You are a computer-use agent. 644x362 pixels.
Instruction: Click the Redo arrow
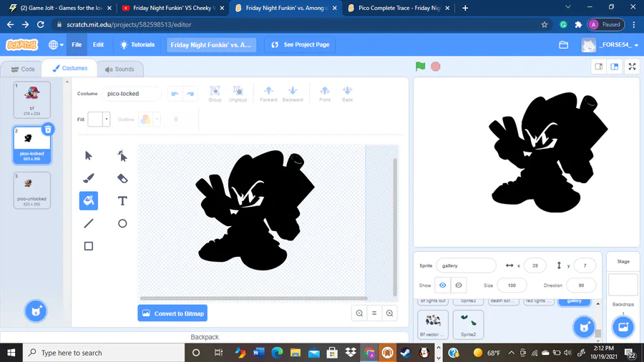pos(190,94)
